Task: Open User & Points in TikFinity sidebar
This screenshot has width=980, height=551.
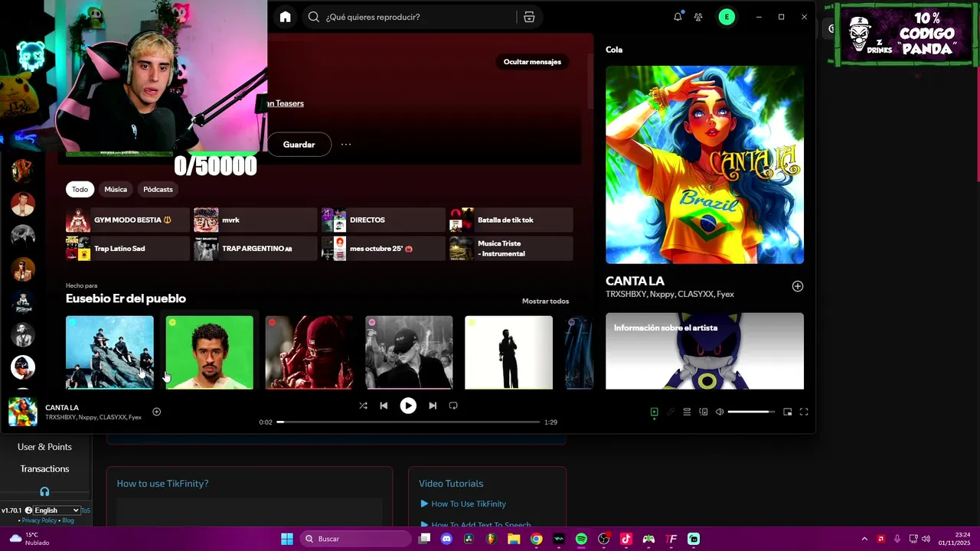Action: click(x=44, y=447)
